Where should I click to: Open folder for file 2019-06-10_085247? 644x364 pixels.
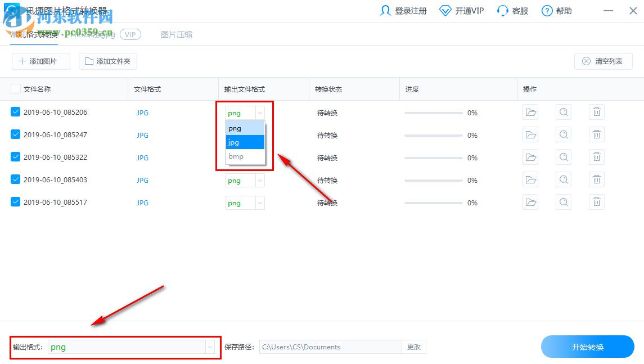pos(530,135)
